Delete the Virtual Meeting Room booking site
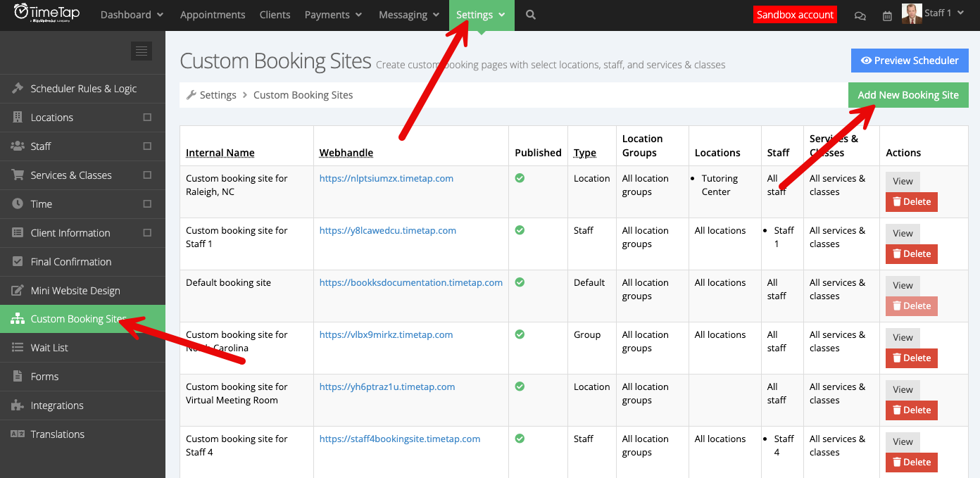This screenshot has height=478, width=980. pyautogui.click(x=912, y=410)
